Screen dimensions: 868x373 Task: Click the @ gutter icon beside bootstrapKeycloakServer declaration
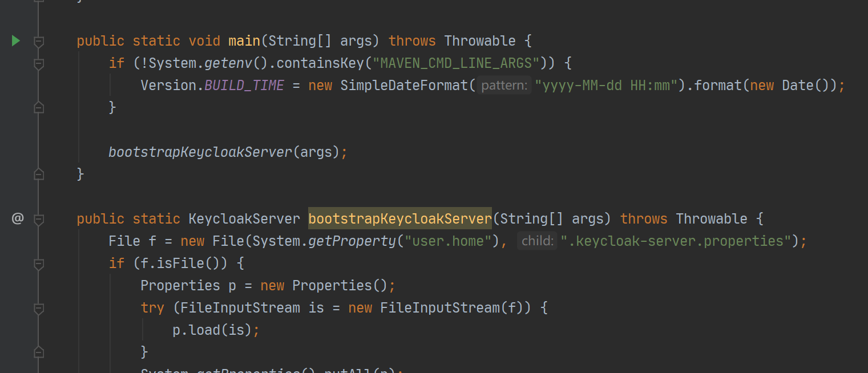(18, 218)
